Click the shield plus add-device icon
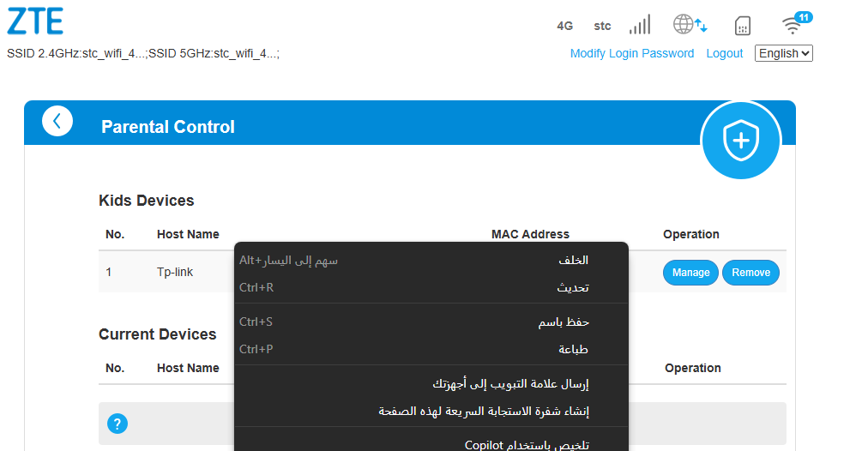The image size is (868, 451). pos(740,141)
